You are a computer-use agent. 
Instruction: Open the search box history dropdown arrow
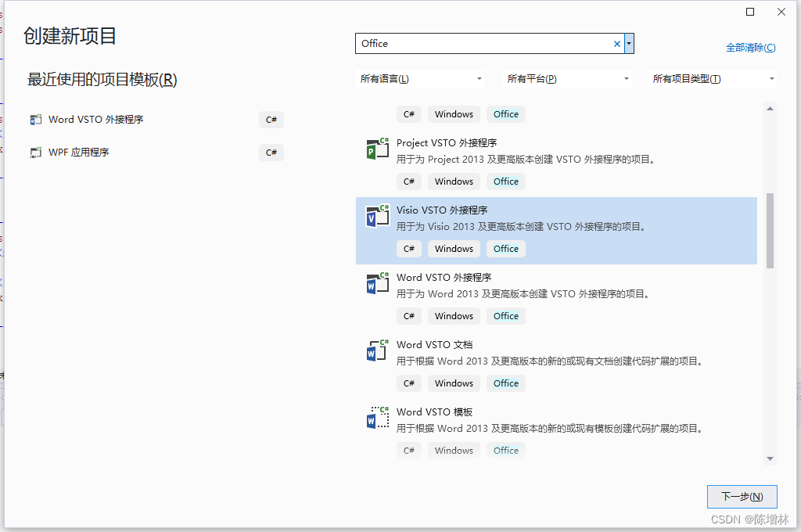[629, 44]
